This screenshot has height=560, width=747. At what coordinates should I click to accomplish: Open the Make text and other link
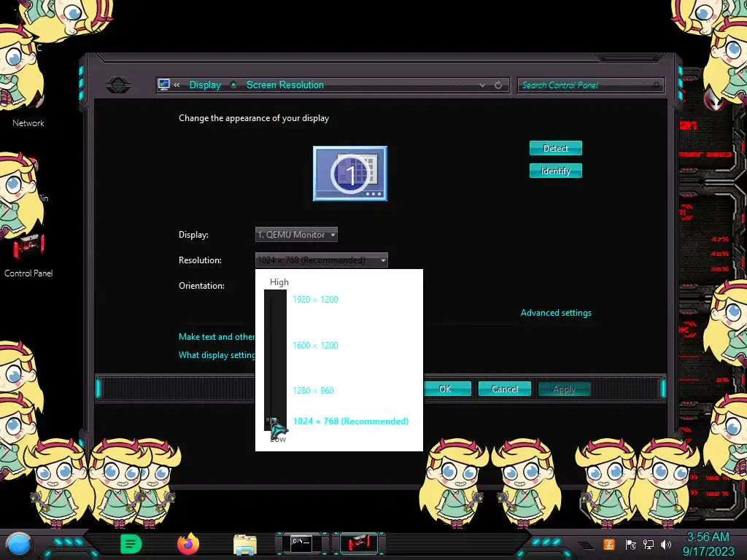[217, 337]
